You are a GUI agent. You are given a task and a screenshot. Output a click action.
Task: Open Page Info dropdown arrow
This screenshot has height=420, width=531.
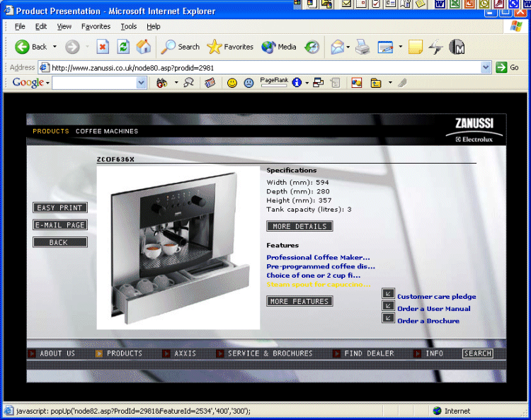pos(307,83)
